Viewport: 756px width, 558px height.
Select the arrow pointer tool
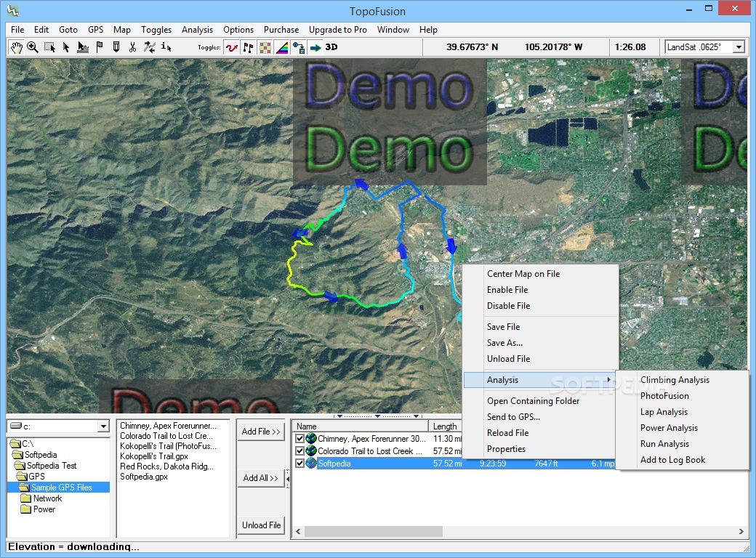coord(66,47)
